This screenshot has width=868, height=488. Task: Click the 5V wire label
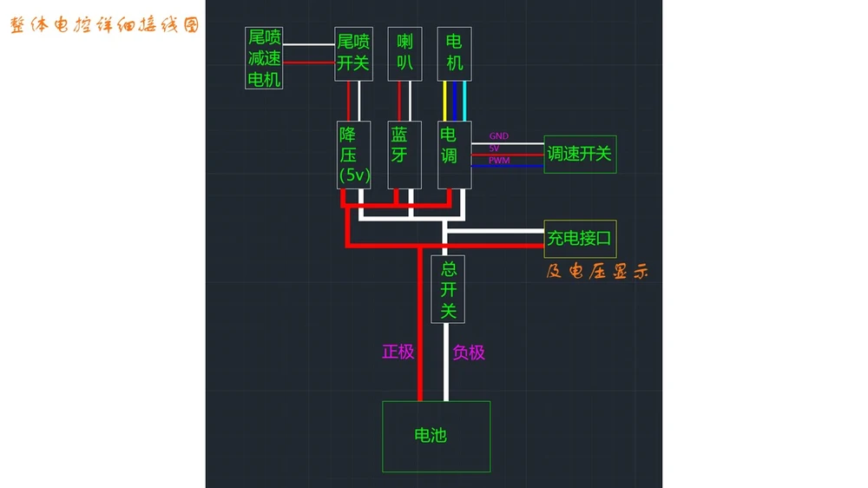point(495,148)
